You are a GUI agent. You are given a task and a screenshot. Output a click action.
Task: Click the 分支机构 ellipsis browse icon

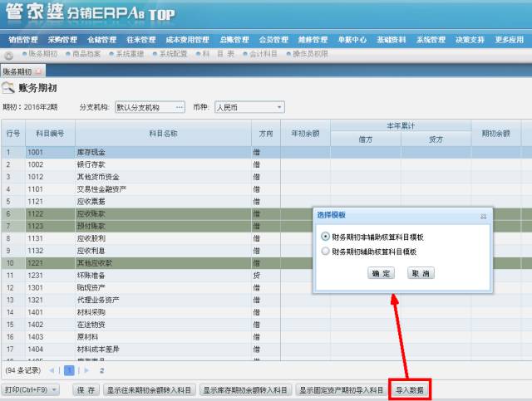tap(179, 107)
